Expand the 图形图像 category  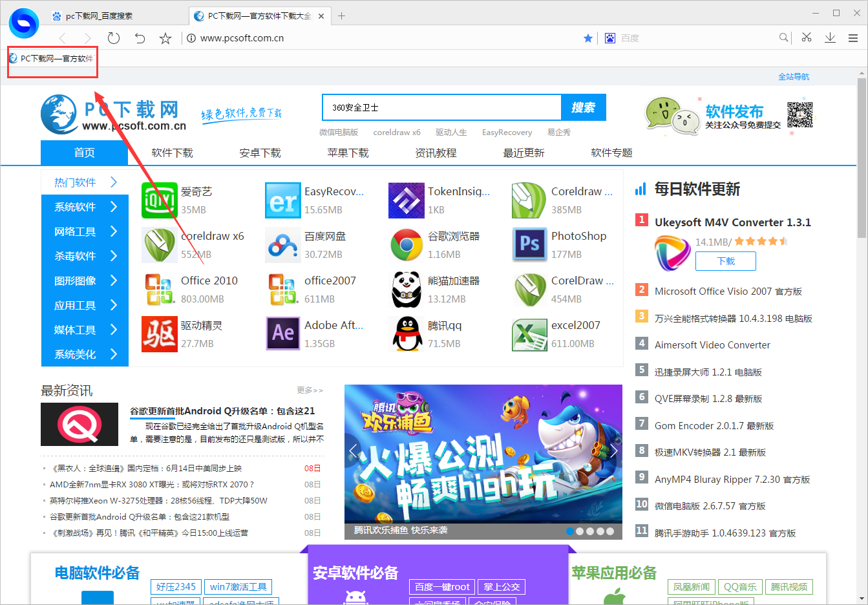tap(85, 281)
